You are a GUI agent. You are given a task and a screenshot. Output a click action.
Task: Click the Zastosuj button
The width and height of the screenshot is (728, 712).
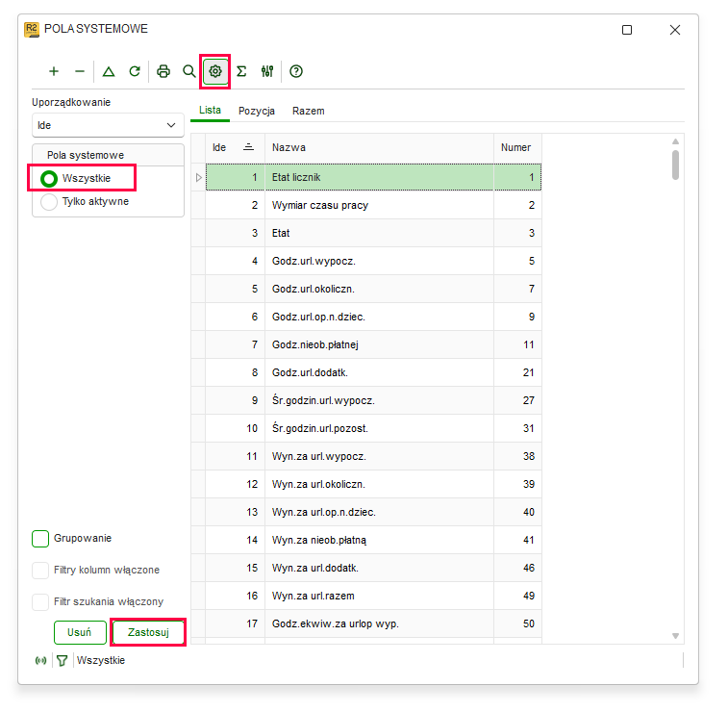click(x=148, y=632)
